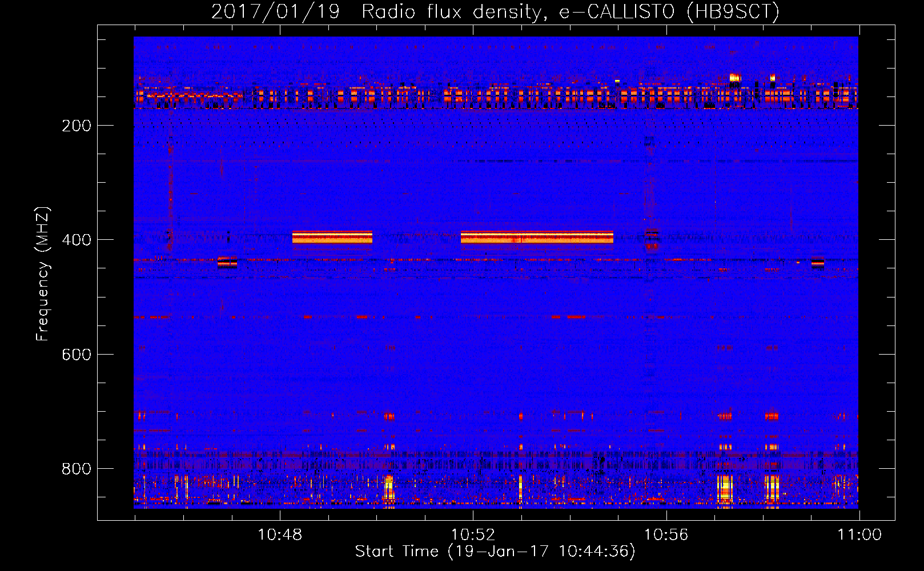Click the 800 frequency tick label
924x571 pixels.
click(77, 469)
